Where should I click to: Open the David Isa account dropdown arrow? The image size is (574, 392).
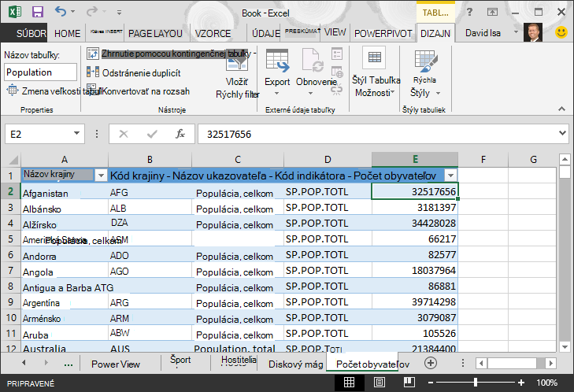click(x=516, y=32)
